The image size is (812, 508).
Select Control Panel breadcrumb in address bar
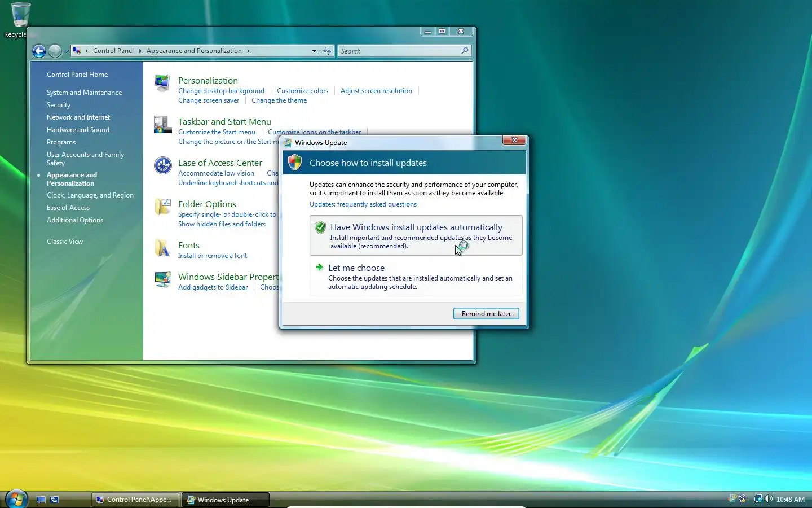[113, 51]
